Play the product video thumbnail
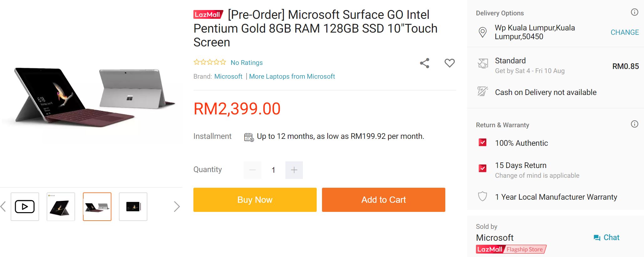 click(x=25, y=207)
